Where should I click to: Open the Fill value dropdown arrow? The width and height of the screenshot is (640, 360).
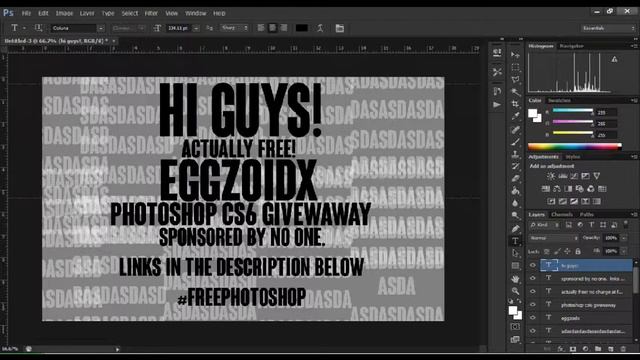[624, 251]
